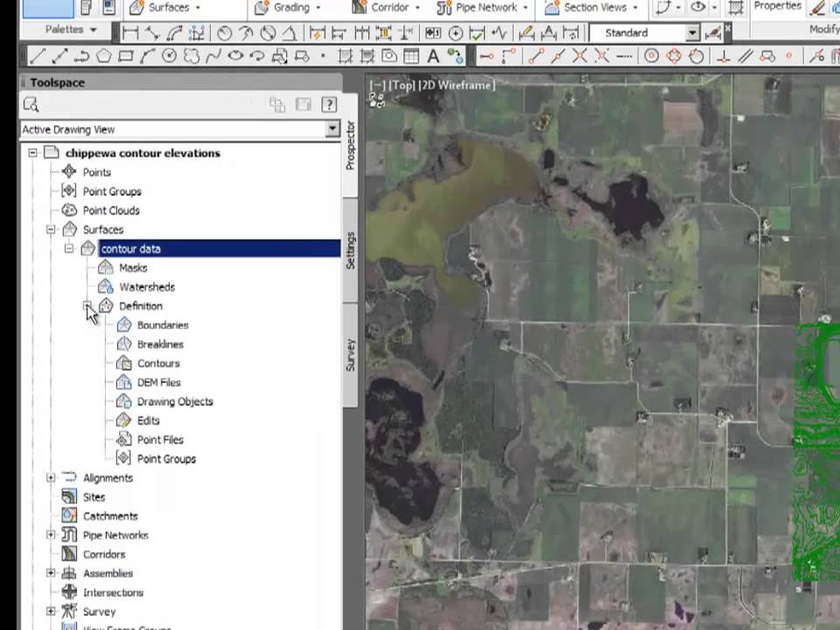
Task: Collapse the contour data surface node
Action: [x=69, y=248]
